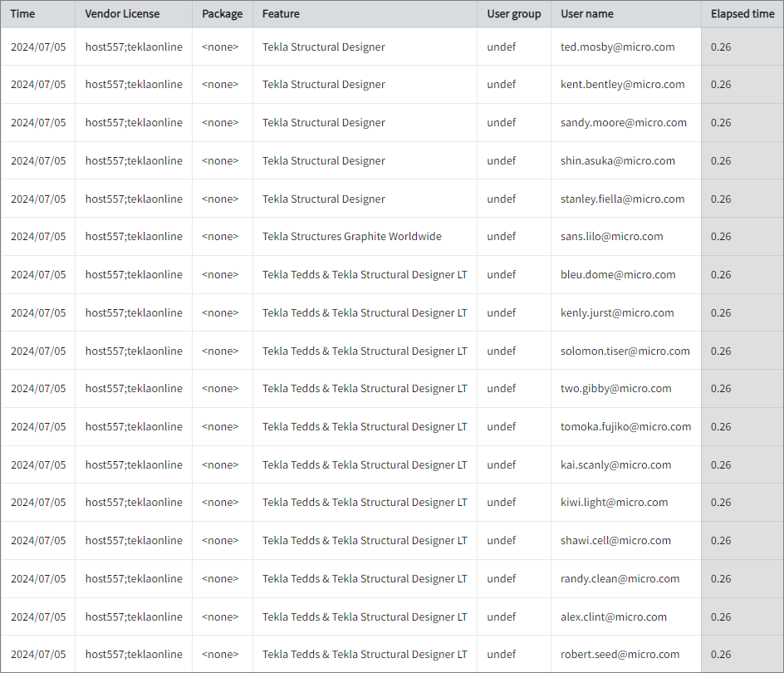Viewport: 784px width, 673px height.
Task: Click host557;teklaonline in the first row
Action: tap(133, 47)
